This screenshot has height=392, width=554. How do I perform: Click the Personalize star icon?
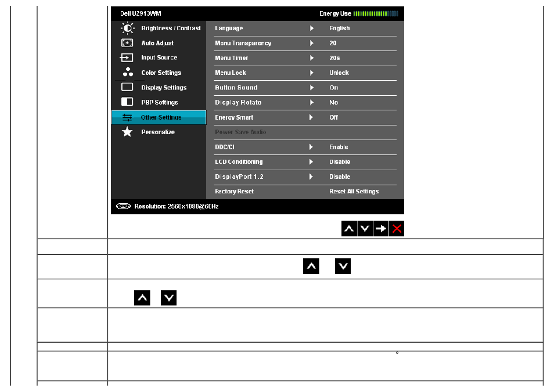click(x=127, y=132)
